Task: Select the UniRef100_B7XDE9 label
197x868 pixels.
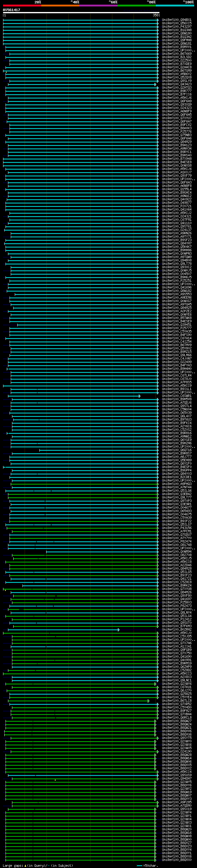Action: click(x=176, y=64)
